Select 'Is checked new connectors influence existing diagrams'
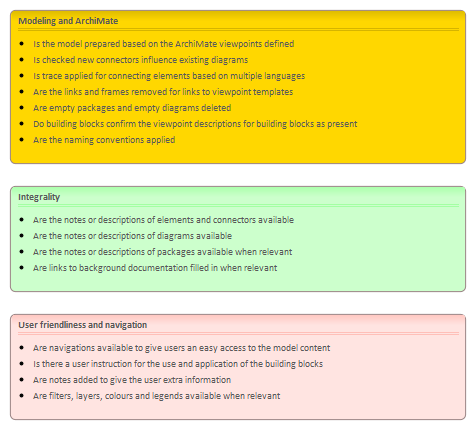 pyautogui.click(x=141, y=60)
